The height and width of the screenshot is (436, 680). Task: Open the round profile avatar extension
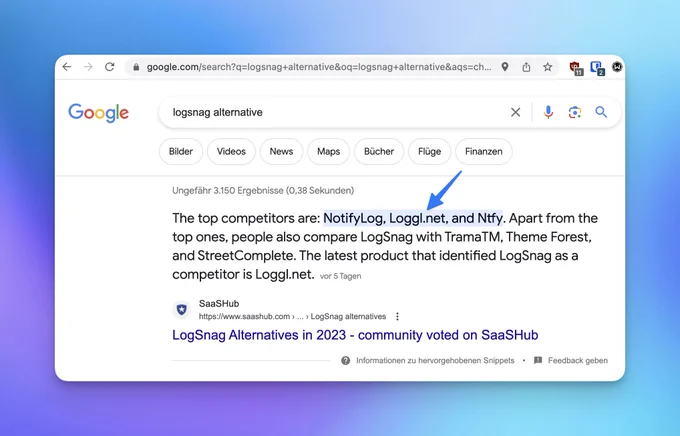pyautogui.click(x=617, y=67)
